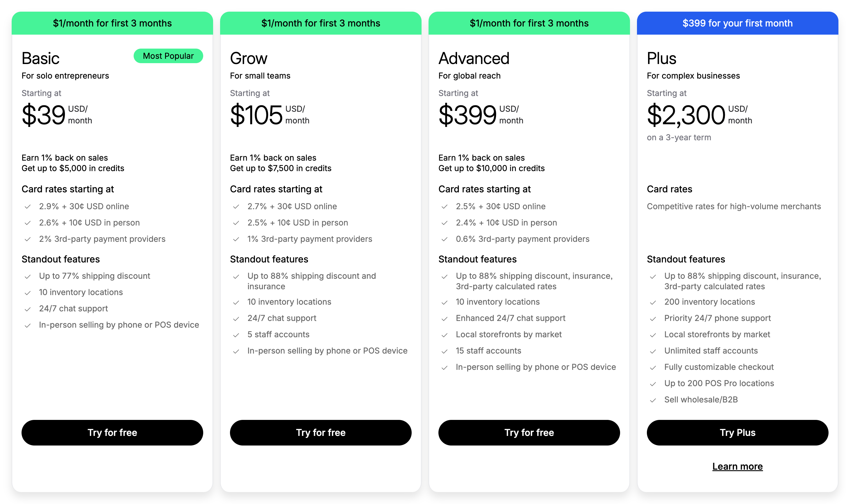Click Try for free under Basic plan
The image size is (846, 504).
[x=112, y=432]
